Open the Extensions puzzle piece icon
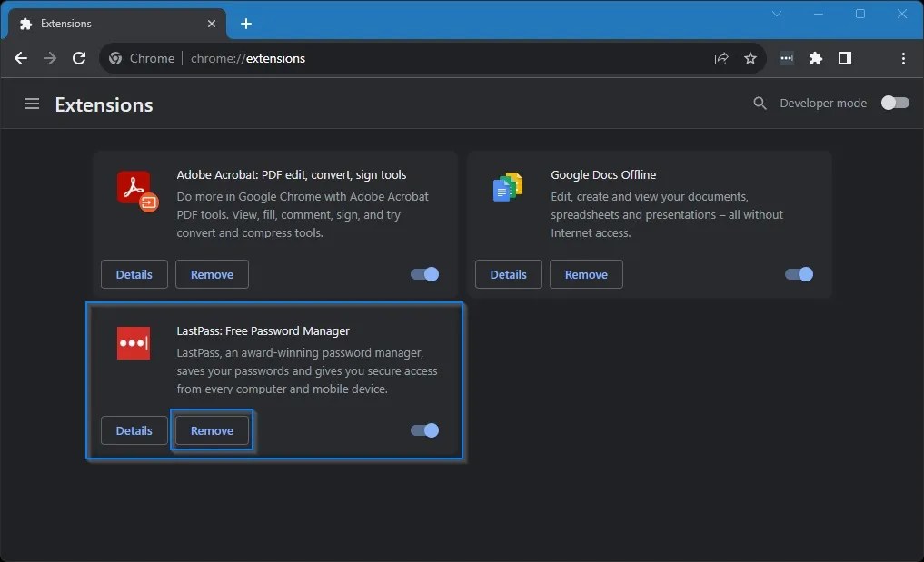The width and height of the screenshot is (924, 562). 815,58
